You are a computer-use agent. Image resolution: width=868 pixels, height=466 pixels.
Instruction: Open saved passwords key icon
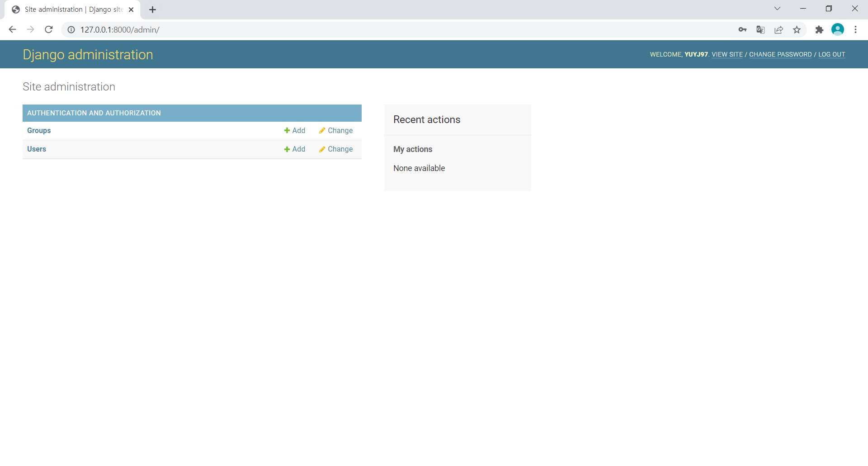[742, 30]
